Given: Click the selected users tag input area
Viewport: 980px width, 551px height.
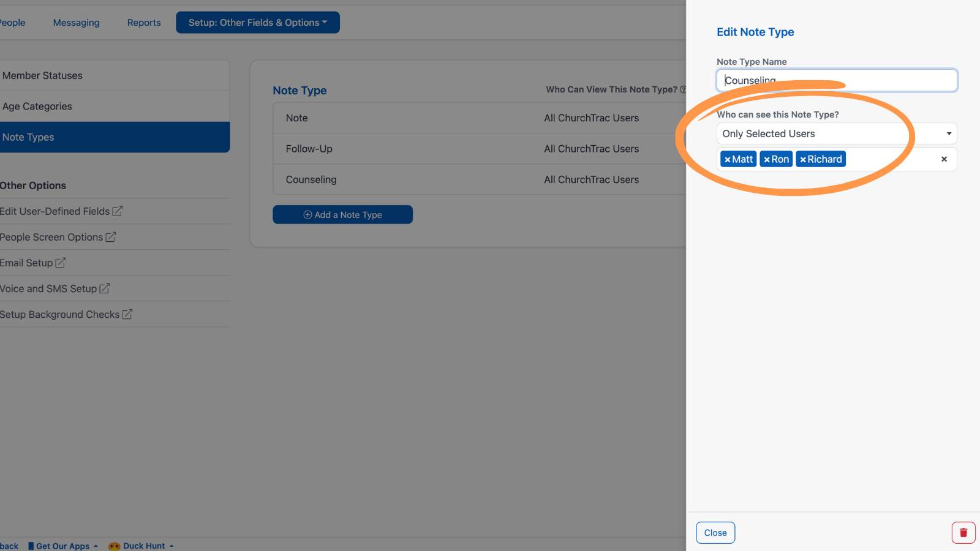Looking at the screenshot, I should pyautogui.click(x=837, y=159).
